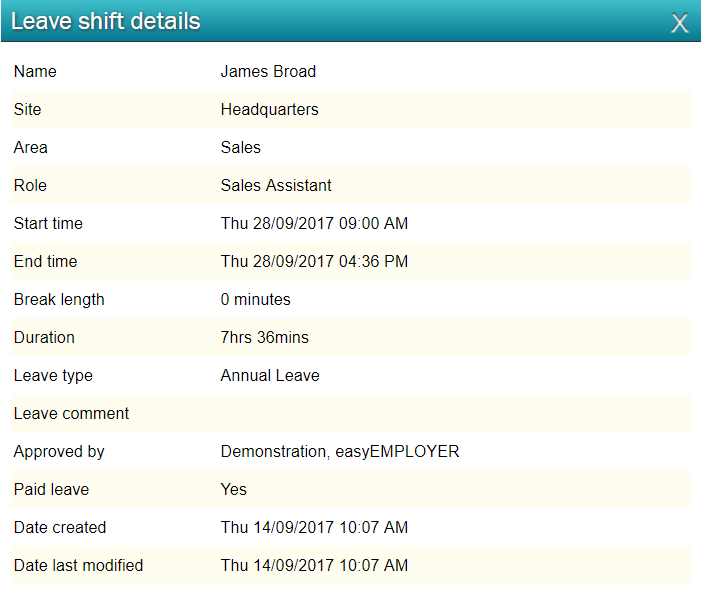Screen dimensions: 701x595
Task: Select the Annual Leave type value
Action: [x=270, y=376]
